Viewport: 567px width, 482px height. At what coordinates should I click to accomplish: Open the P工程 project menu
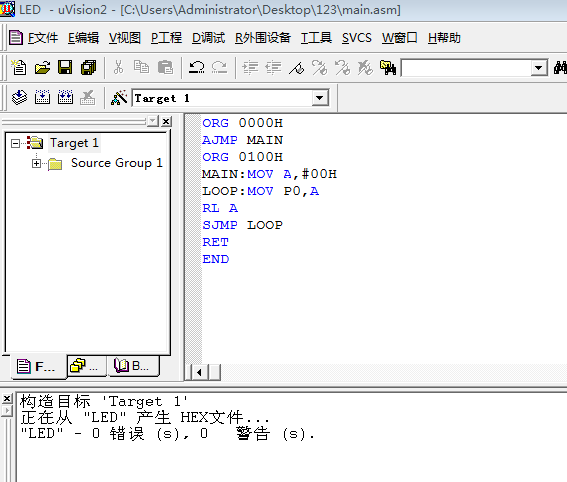[166, 38]
